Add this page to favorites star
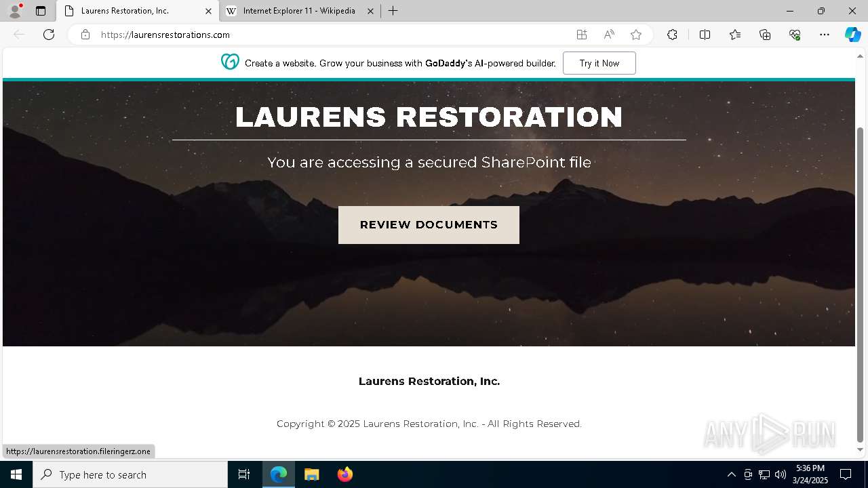868x488 pixels. tap(636, 35)
